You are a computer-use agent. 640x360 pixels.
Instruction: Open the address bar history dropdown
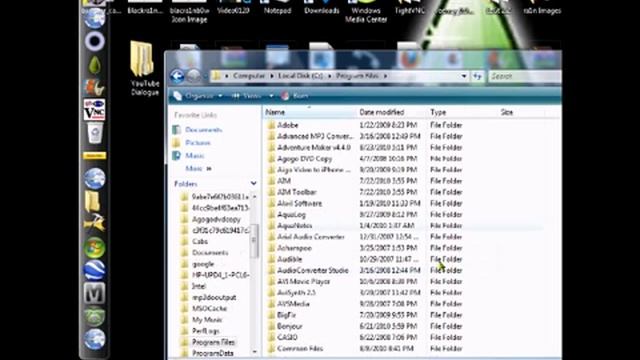[464, 76]
